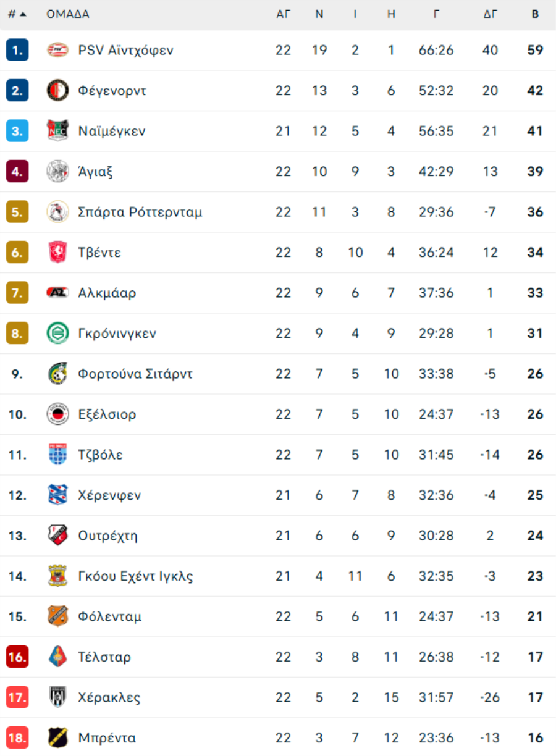Open the Γκόου Εχέντ Ιγκλς team link
The height and width of the screenshot is (756, 556).
click(x=135, y=576)
